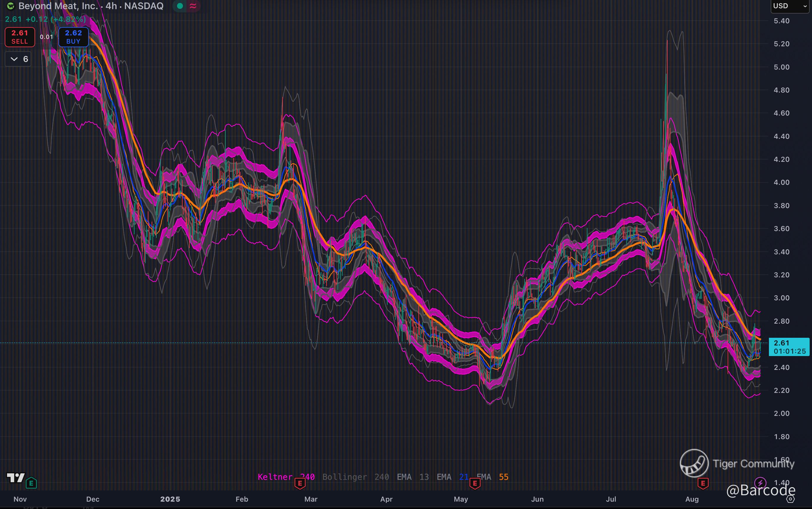
Task: Click the EMA 55 orange label
Action: tap(503, 477)
